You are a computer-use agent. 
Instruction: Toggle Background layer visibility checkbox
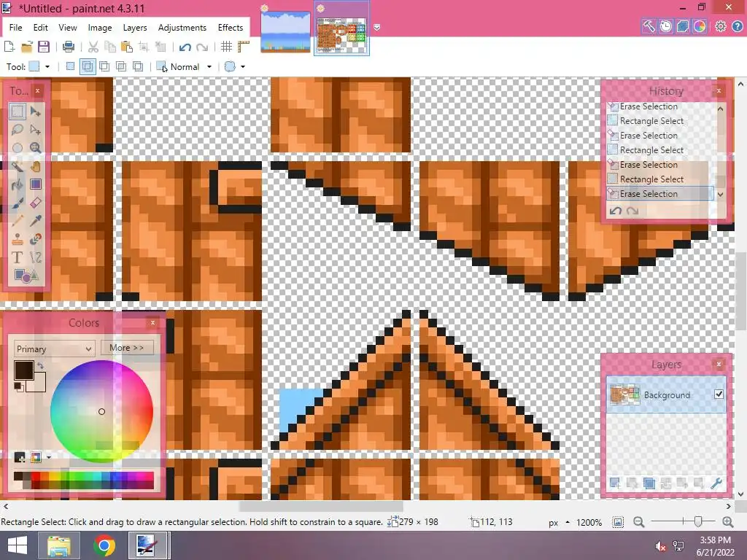pos(719,394)
